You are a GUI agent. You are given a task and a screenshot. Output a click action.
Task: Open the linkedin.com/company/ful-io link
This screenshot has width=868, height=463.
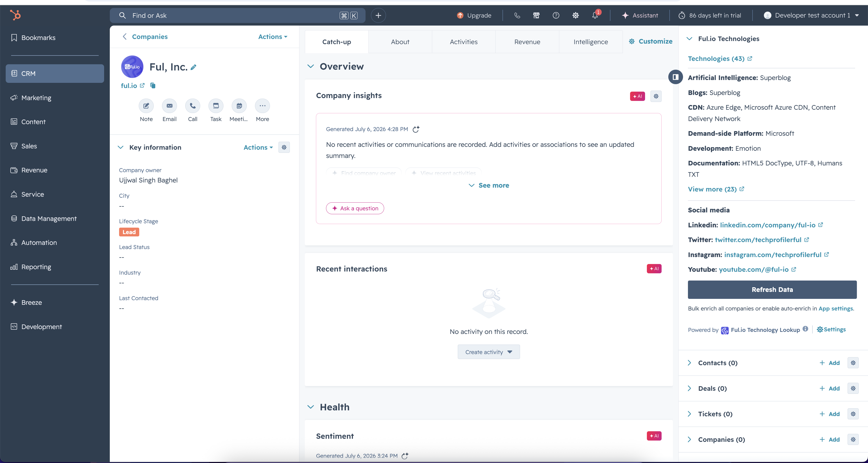click(768, 225)
